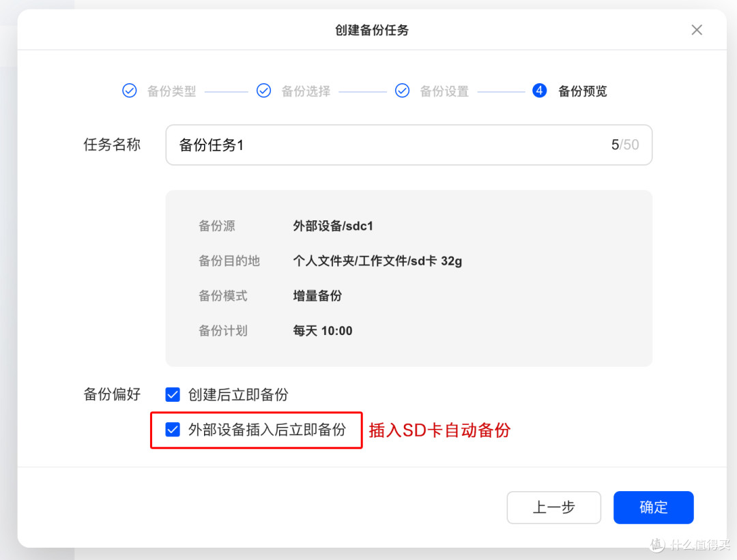737x560 pixels.
Task: Click the 备份目的地 label
Action: 229,261
